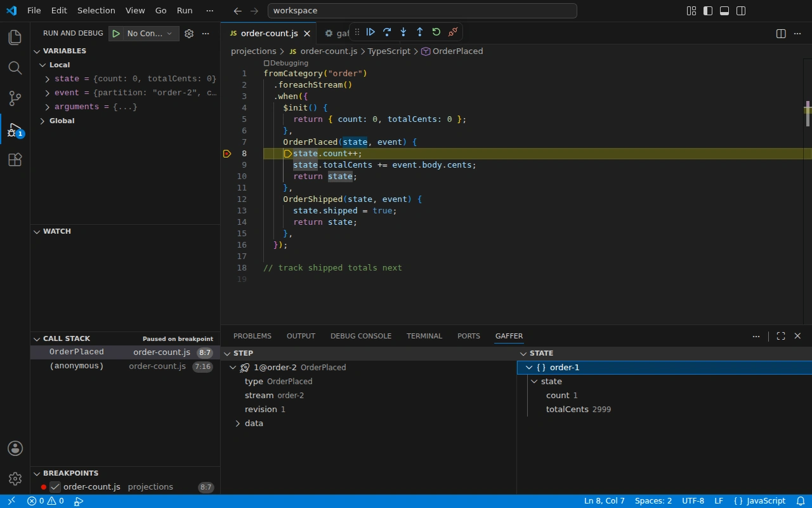Open the Run and Debug view
This screenshot has height=508, width=812.
(15, 130)
